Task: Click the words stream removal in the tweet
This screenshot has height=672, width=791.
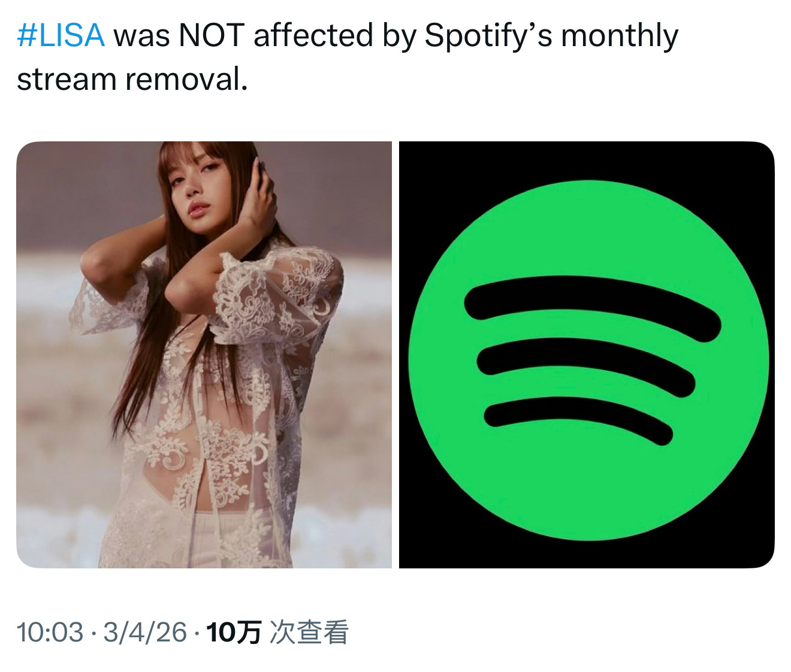Action: [x=132, y=79]
